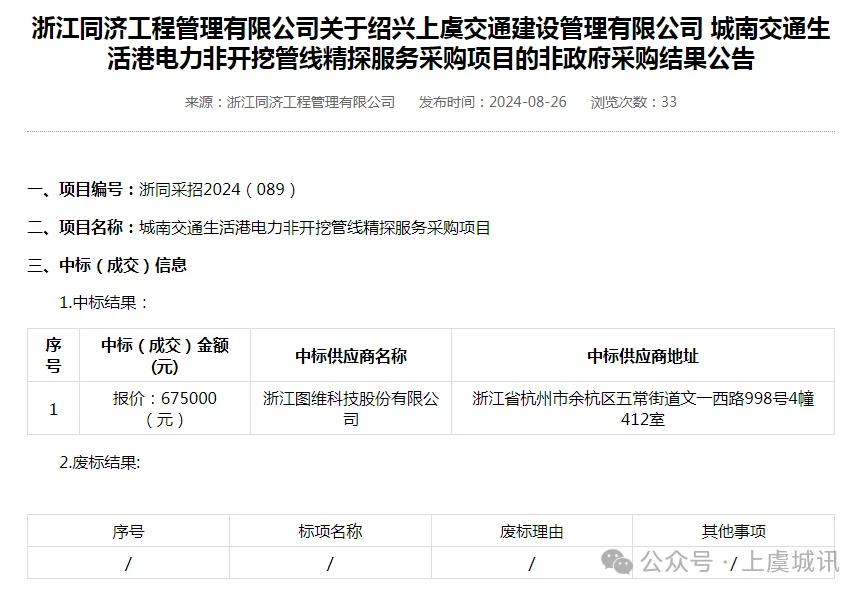Click table header 中标（成交）金额(元)
The image size is (867, 596).
coord(165,355)
